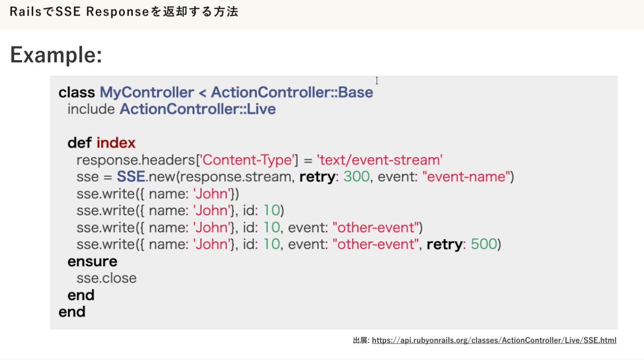Open the api.rubyonrails.org SSE documentation link
The width and height of the screenshot is (644, 360).
494,340
